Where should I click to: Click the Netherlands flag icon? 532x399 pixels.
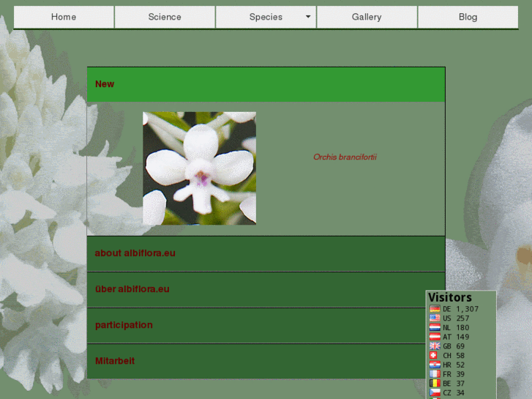pyautogui.click(x=435, y=327)
